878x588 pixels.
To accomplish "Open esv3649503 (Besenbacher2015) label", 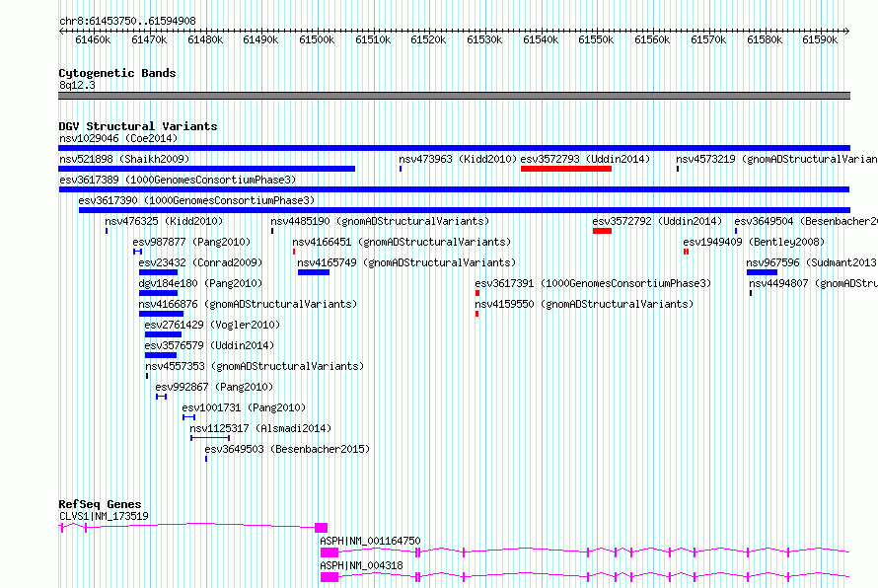I will tap(287, 449).
